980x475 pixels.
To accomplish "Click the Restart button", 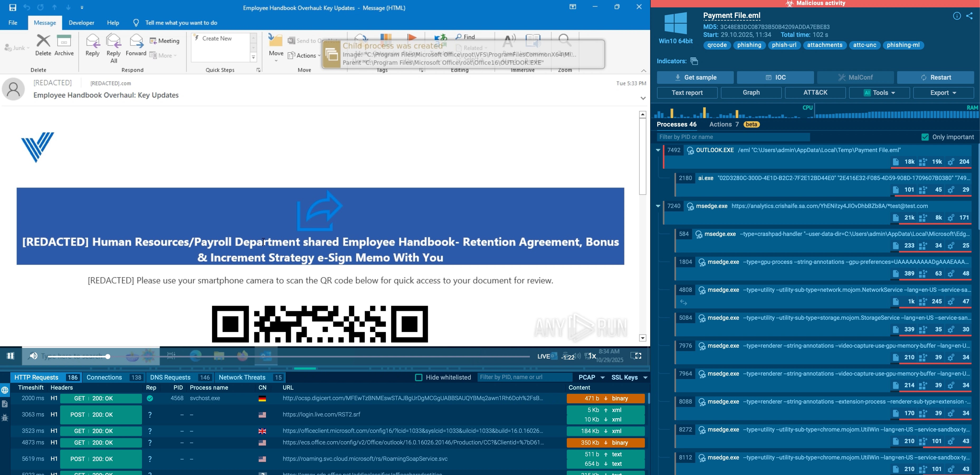I will [x=935, y=77].
